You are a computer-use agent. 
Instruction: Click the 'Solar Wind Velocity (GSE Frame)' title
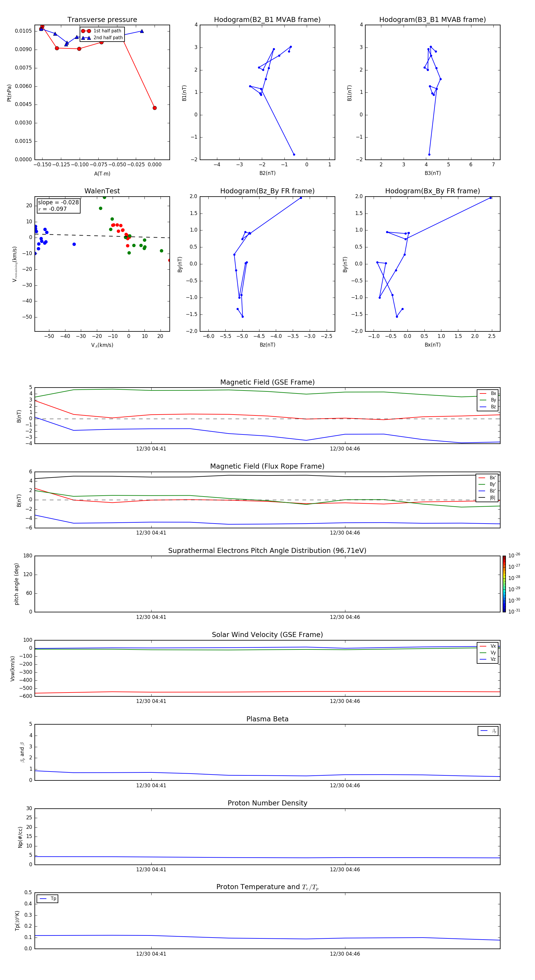[x=267, y=635]
